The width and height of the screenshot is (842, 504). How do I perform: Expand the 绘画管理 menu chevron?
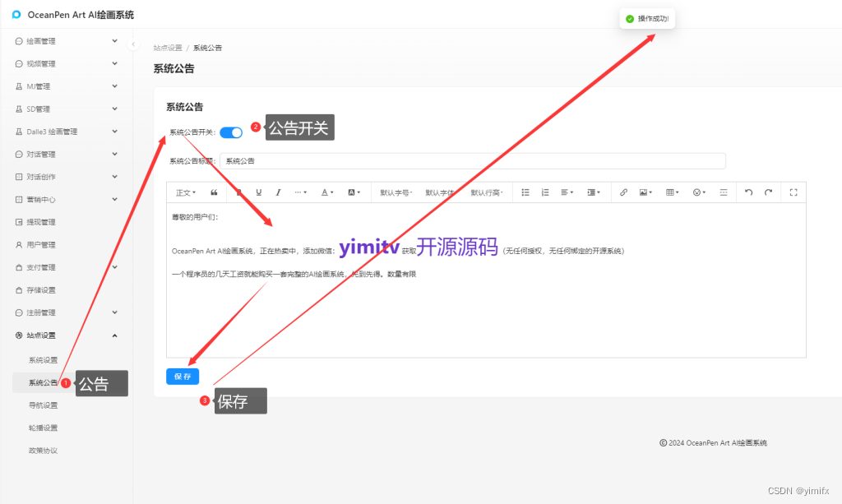(114, 41)
